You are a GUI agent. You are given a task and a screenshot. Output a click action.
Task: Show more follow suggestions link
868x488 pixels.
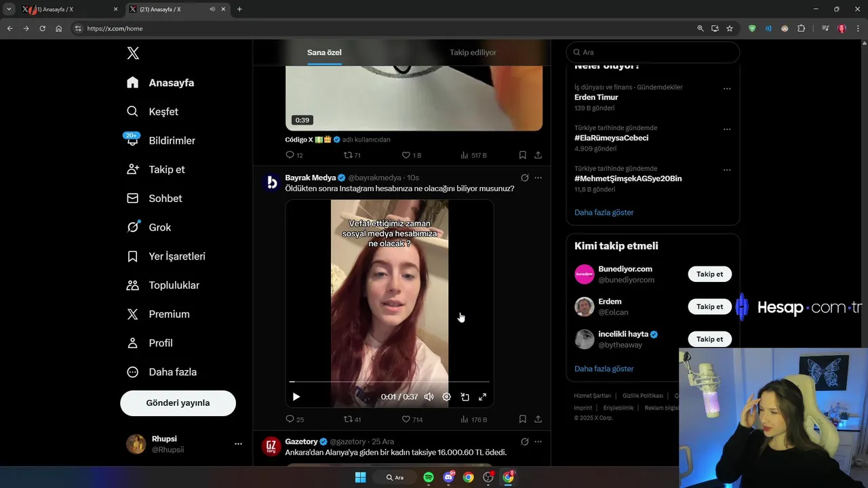[604, 369]
